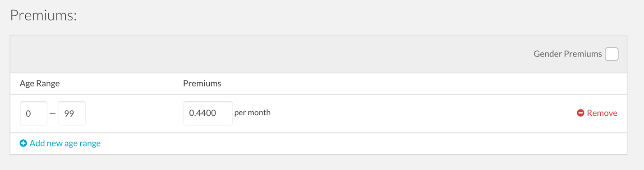The height and width of the screenshot is (170, 644).
Task: Click the Premiums: section heading
Action: (x=43, y=15)
